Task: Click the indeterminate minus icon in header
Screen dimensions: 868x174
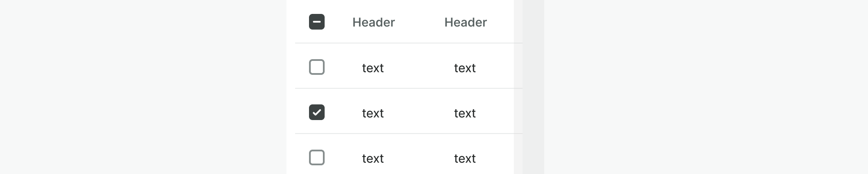Action: (317, 22)
